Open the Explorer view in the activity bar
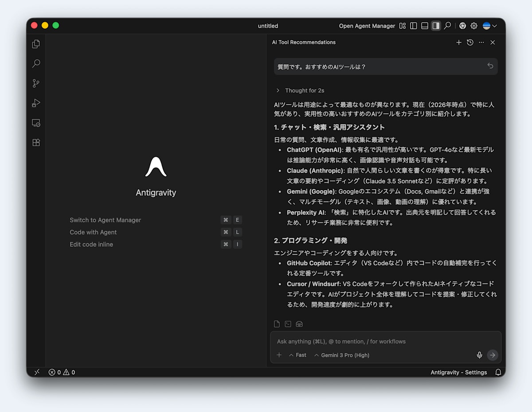 click(x=36, y=44)
